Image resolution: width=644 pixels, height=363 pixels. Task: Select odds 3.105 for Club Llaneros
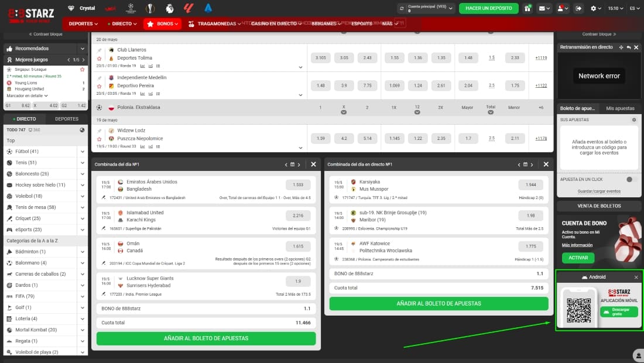(x=320, y=58)
